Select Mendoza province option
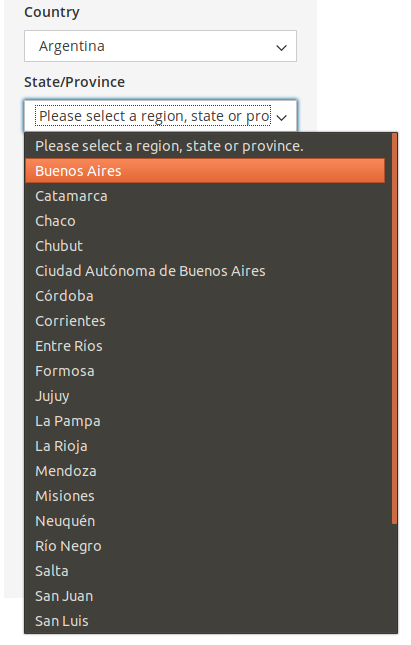This screenshot has width=411, height=645. (x=205, y=471)
